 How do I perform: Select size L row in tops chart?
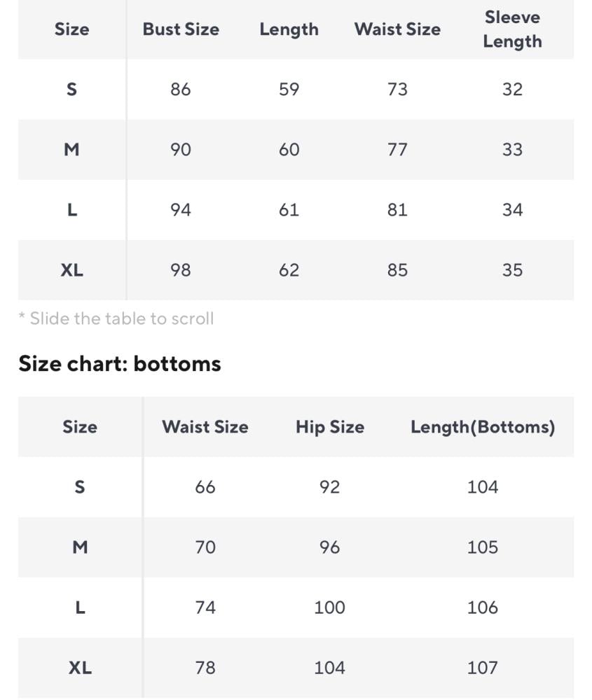[x=296, y=210]
